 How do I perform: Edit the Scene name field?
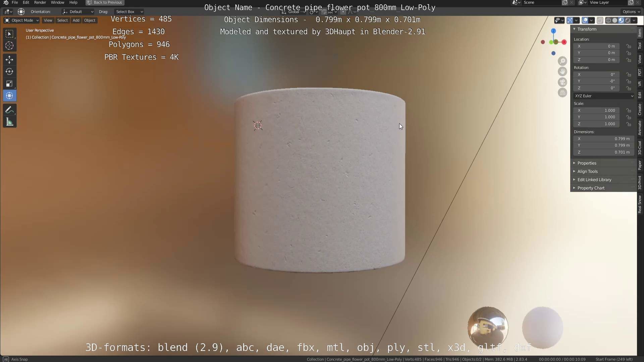coord(542,2)
